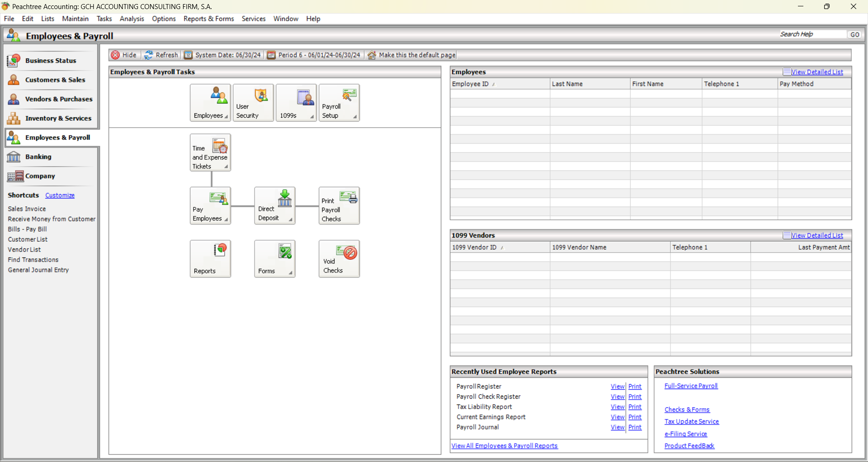Open Print Payroll Checks task
Screen dimensions: 868x462
point(339,205)
